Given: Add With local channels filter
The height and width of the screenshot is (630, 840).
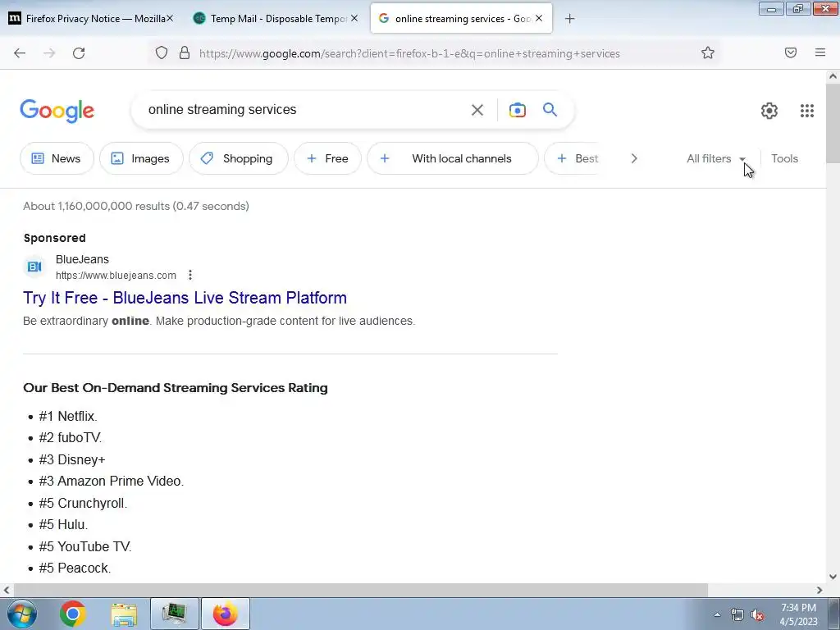Looking at the screenshot, I should 453,158.
